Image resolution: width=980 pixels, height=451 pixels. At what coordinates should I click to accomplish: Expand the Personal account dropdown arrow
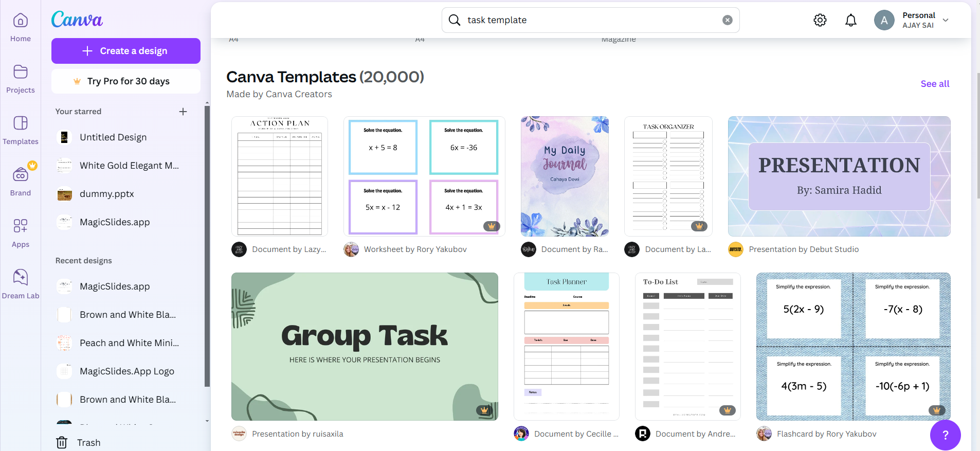click(946, 20)
